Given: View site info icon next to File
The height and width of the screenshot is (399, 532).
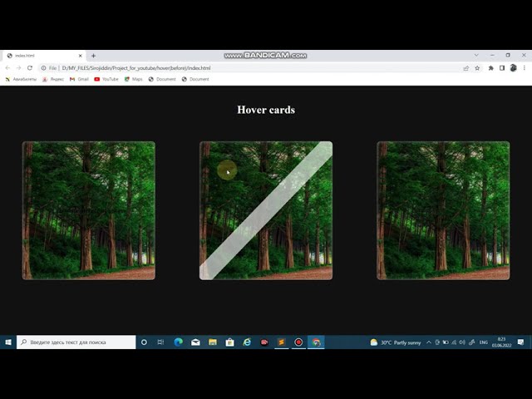Looking at the screenshot, I should (x=43, y=68).
